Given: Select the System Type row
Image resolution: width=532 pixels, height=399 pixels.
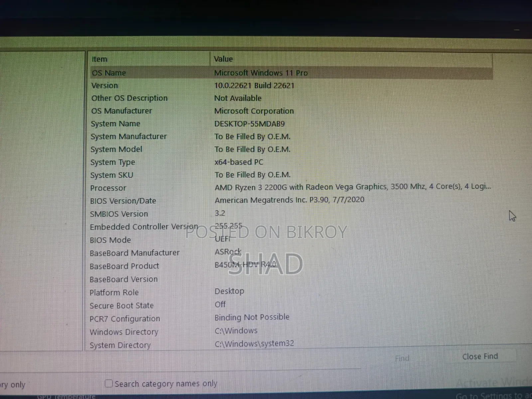Looking at the screenshot, I should [291, 162].
